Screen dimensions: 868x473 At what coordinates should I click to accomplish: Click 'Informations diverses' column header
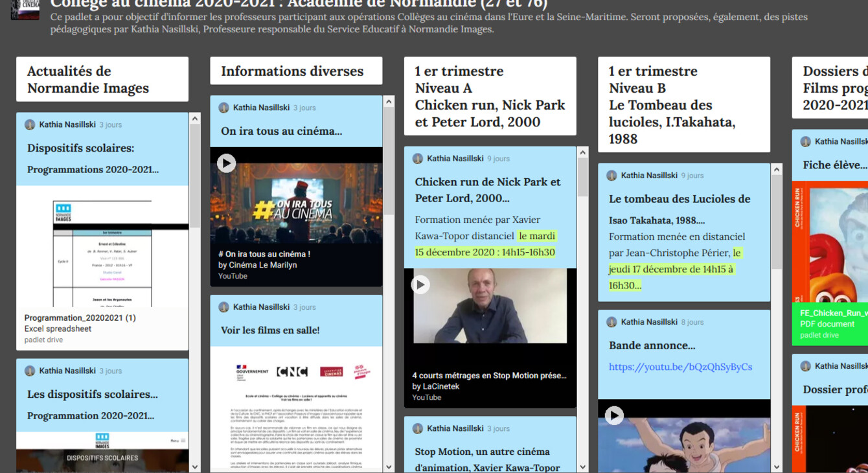296,71
